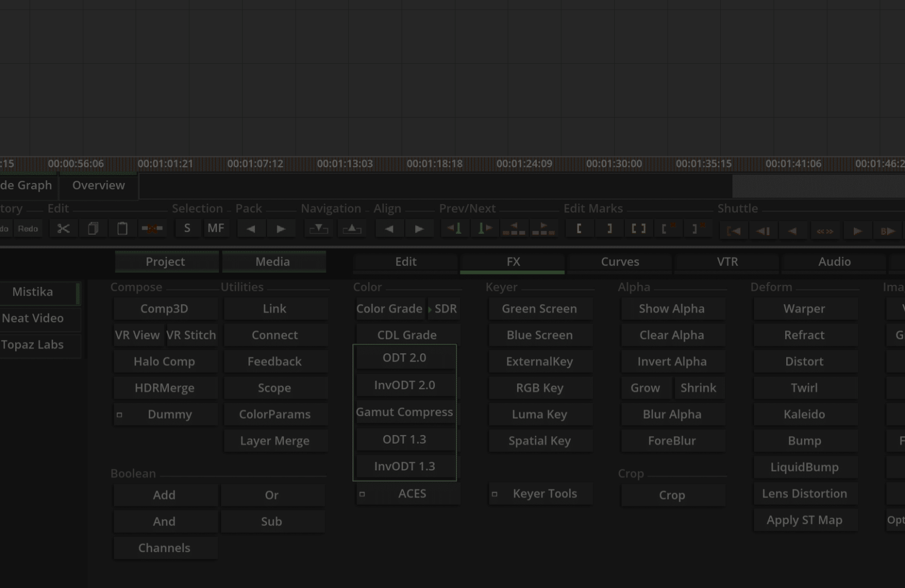Click the Copy icon in the Edit section

coord(93,228)
